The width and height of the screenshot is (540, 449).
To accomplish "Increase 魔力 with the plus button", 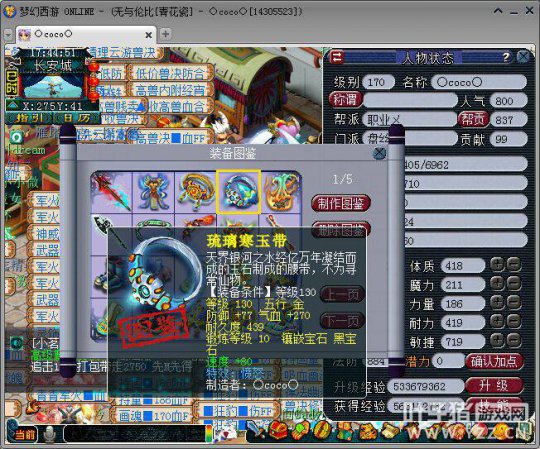I will pyautogui.click(x=497, y=284).
